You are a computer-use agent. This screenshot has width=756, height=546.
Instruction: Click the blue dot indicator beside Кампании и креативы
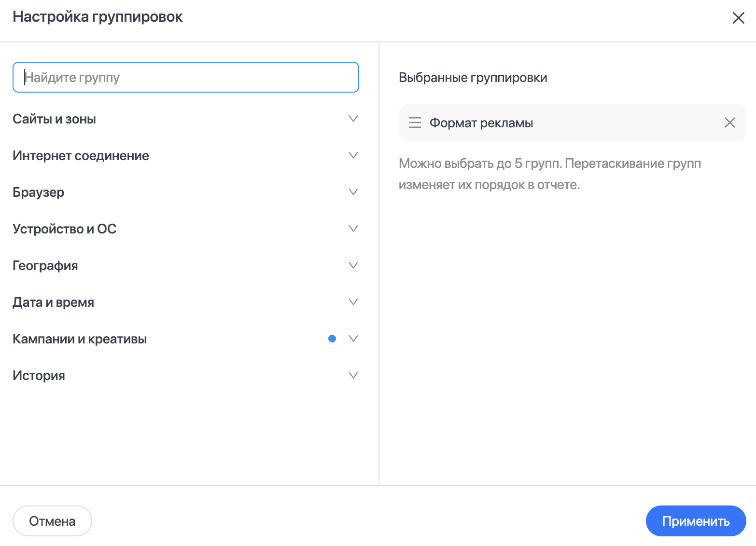point(332,339)
